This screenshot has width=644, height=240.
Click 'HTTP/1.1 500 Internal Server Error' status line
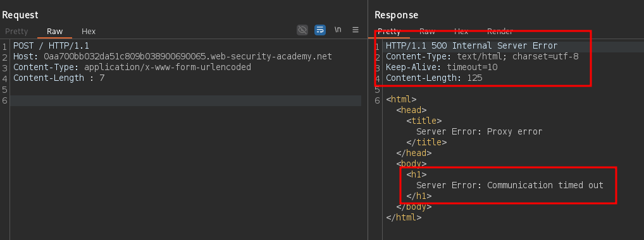471,45
